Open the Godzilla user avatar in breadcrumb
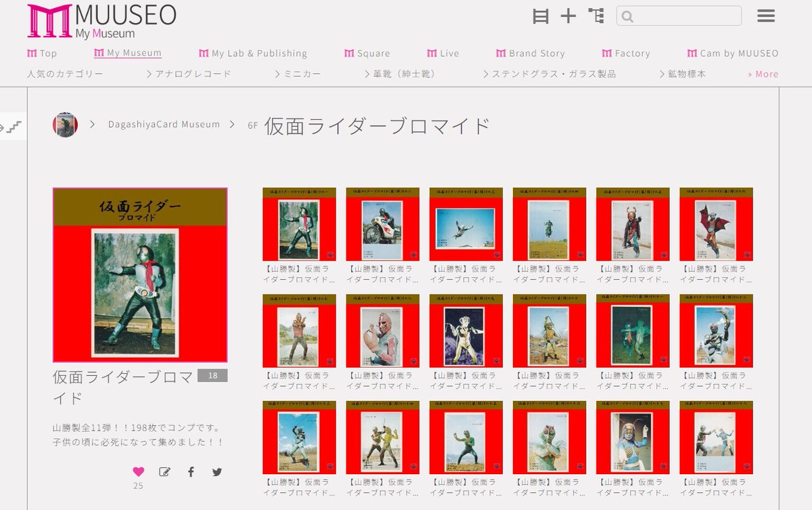This screenshot has height=510, width=812. pos(66,125)
